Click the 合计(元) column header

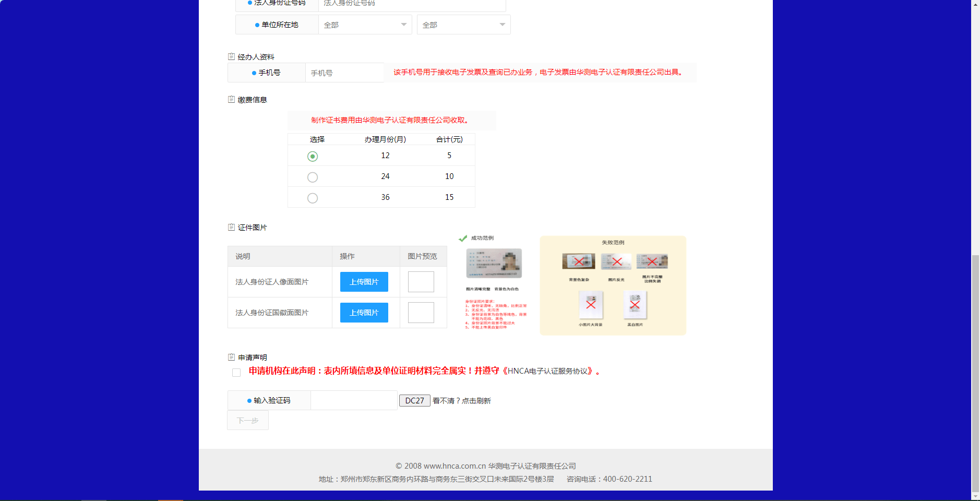click(x=449, y=139)
